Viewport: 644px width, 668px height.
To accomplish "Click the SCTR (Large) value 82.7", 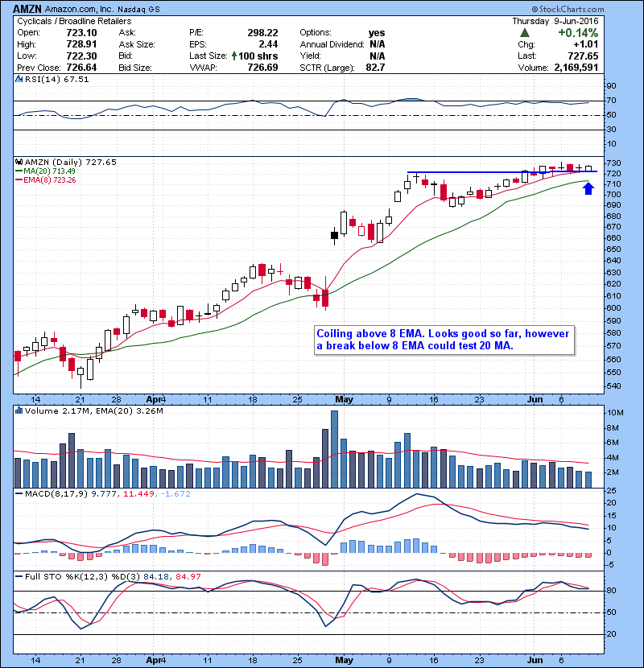I will 375,68.
